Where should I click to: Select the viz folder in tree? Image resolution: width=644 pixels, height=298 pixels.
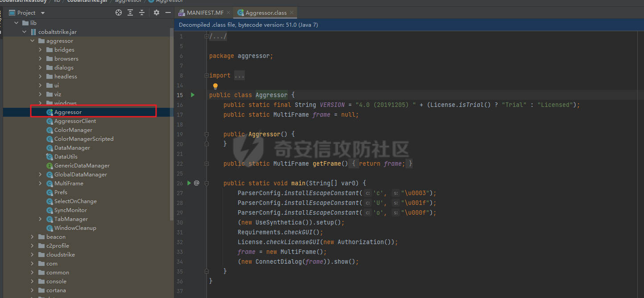tap(58, 94)
